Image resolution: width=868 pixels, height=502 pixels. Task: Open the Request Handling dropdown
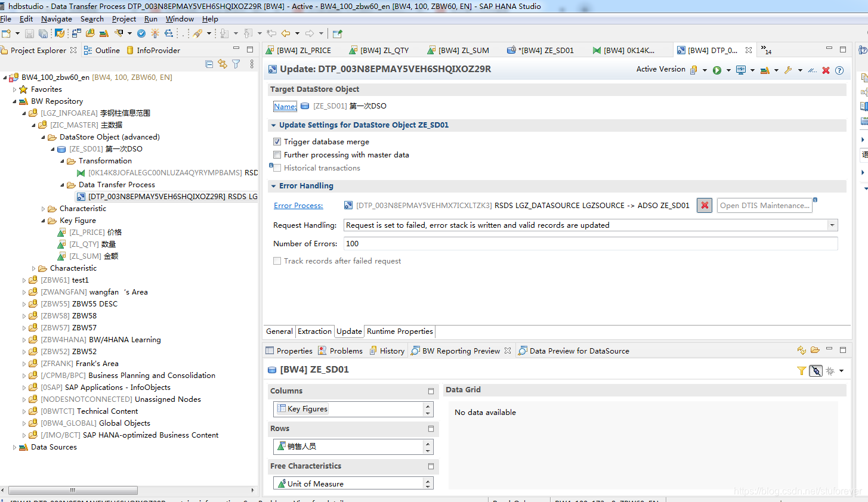[832, 225]
